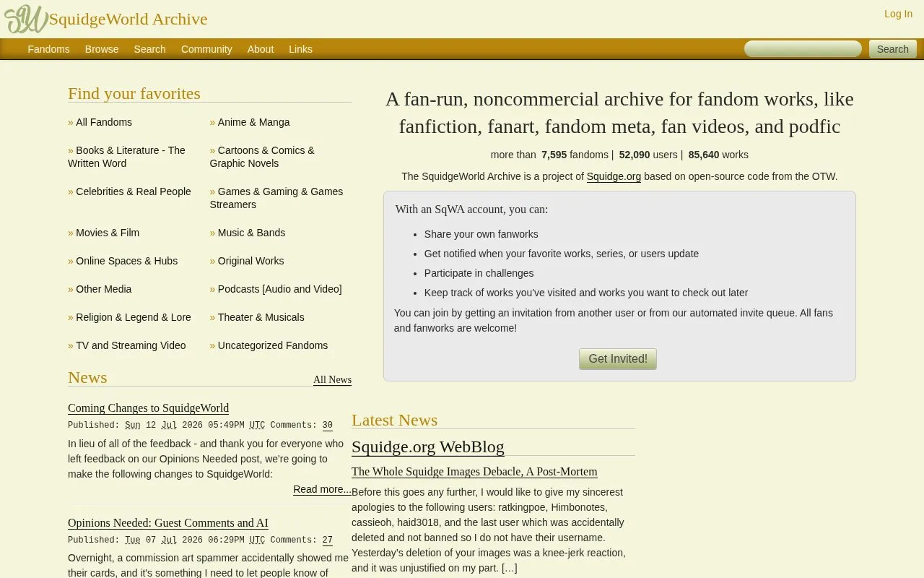The width and height of the screenshot is (924, 578).
Task: Open the Links menu
Action: (300, 49)
